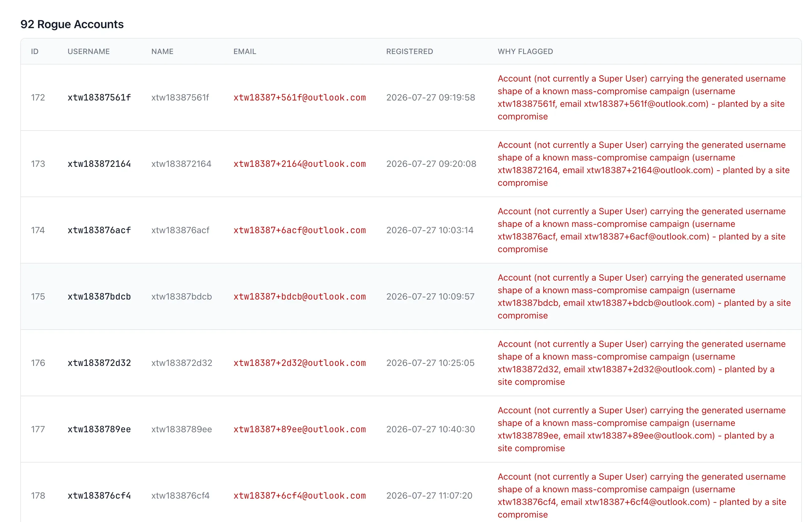Select ID cell 177
This screenshot has height=522, width=812.
tap(38, 429)
